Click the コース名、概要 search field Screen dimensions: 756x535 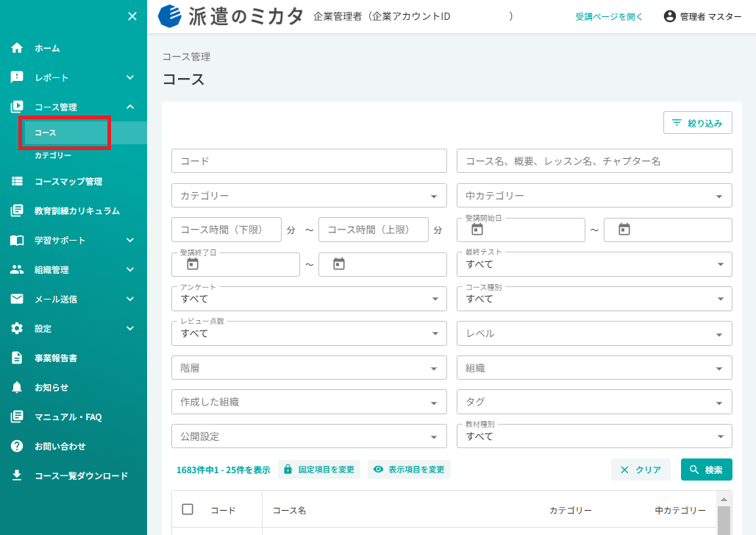(594, 161)
